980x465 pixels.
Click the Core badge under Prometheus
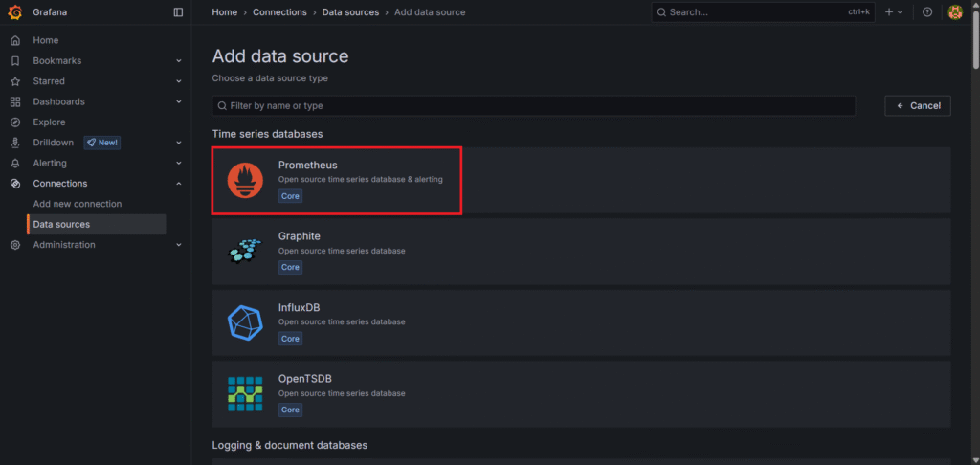coord(290,196)
